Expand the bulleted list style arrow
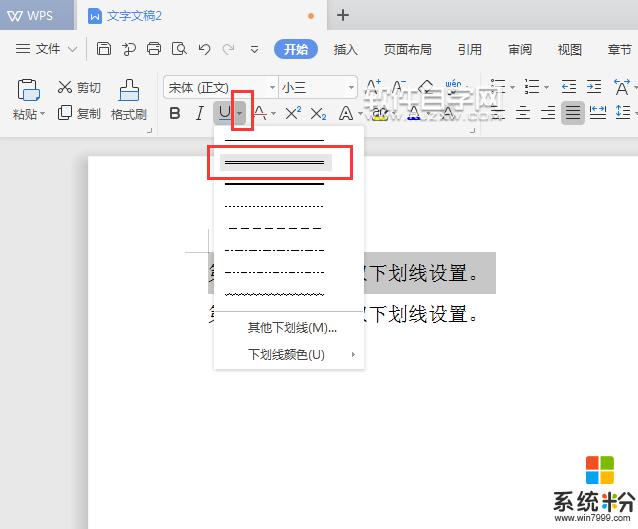Viewport: 638px width, 529px height. [x=512, y=87]
